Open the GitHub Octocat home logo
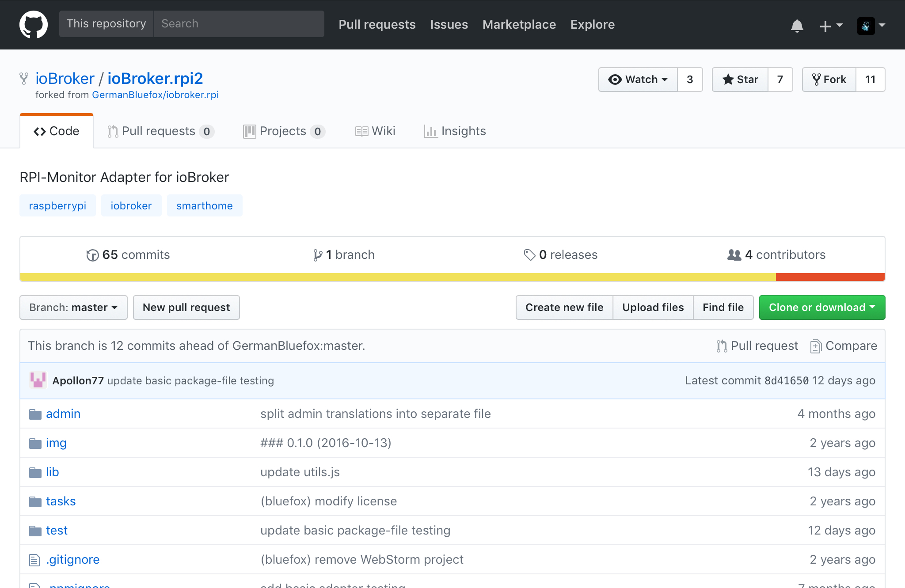Viewport: 905px width, 588px height. [34, 25]
